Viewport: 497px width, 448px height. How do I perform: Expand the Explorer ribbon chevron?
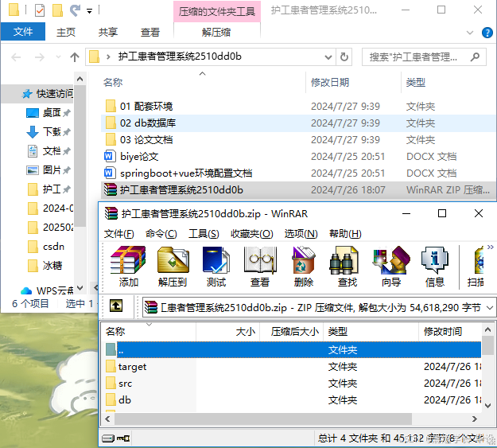(470, 33)
